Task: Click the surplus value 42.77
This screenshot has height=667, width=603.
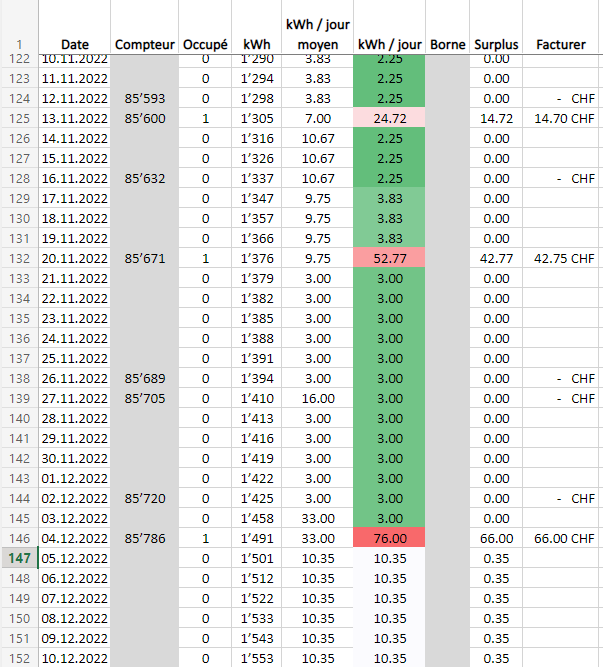Action: 496,258
